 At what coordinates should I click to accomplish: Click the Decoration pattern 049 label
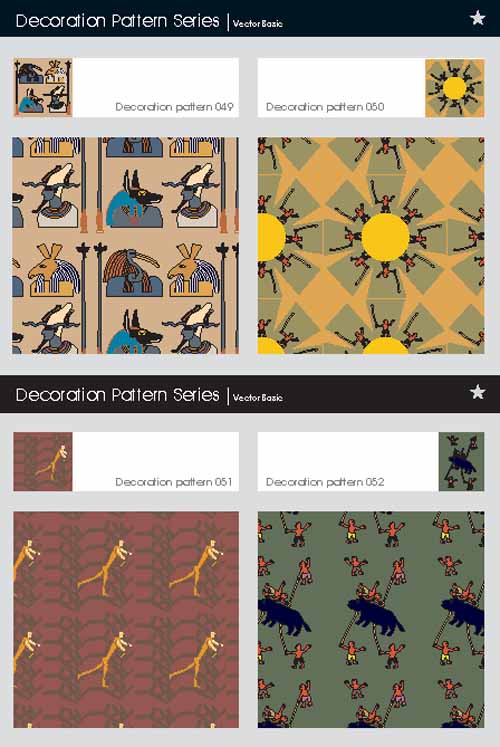[x=174, y=107]
